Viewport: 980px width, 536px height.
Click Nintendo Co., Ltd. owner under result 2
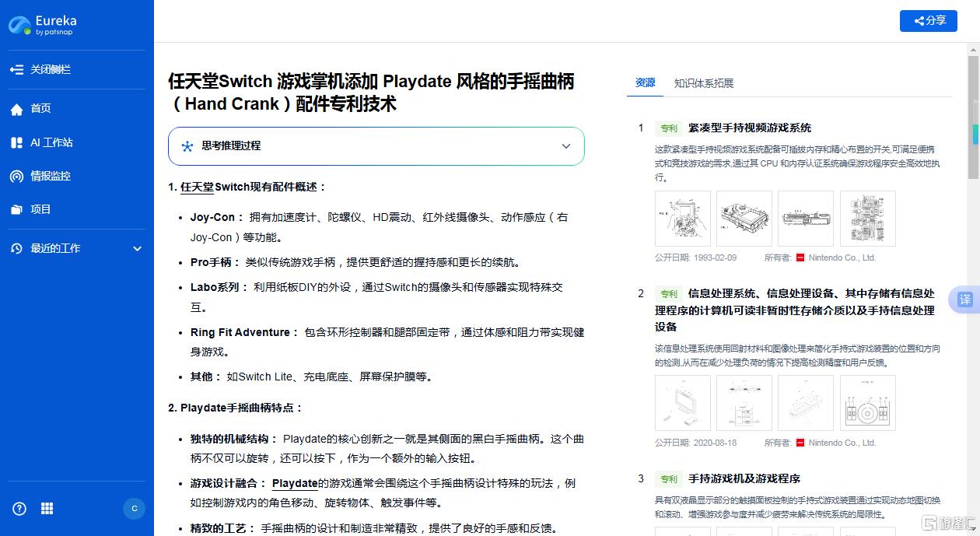tap(842, 443)
